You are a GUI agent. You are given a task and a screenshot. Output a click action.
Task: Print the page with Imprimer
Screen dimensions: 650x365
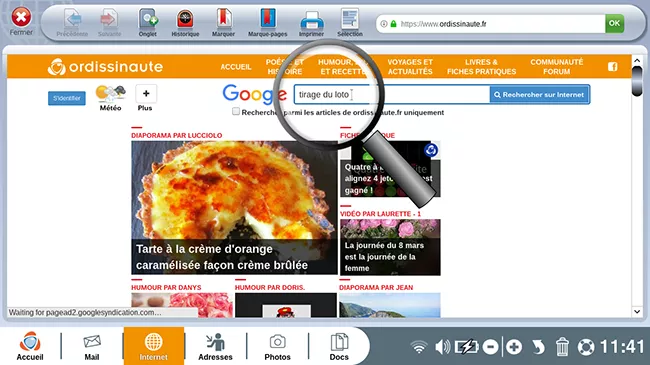coord(311,23)
